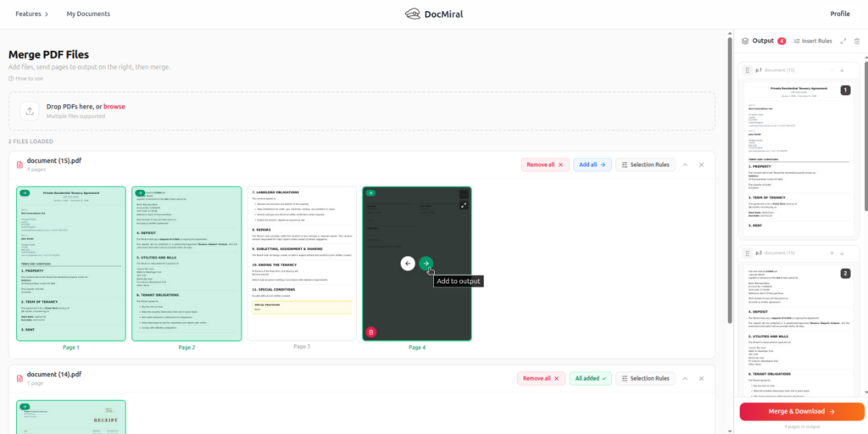Click the Output layers icon
This screenshot has height=434, width=868.
coord(745,41)
